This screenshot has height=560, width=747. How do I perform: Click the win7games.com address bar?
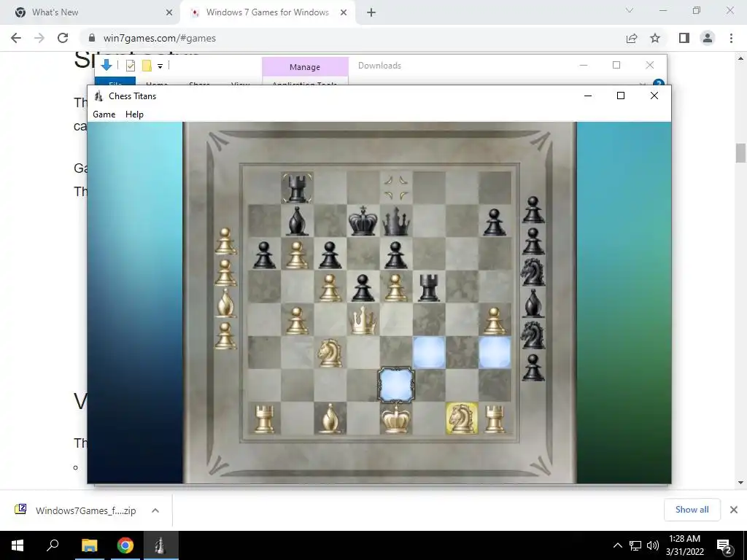pos(352,38)
